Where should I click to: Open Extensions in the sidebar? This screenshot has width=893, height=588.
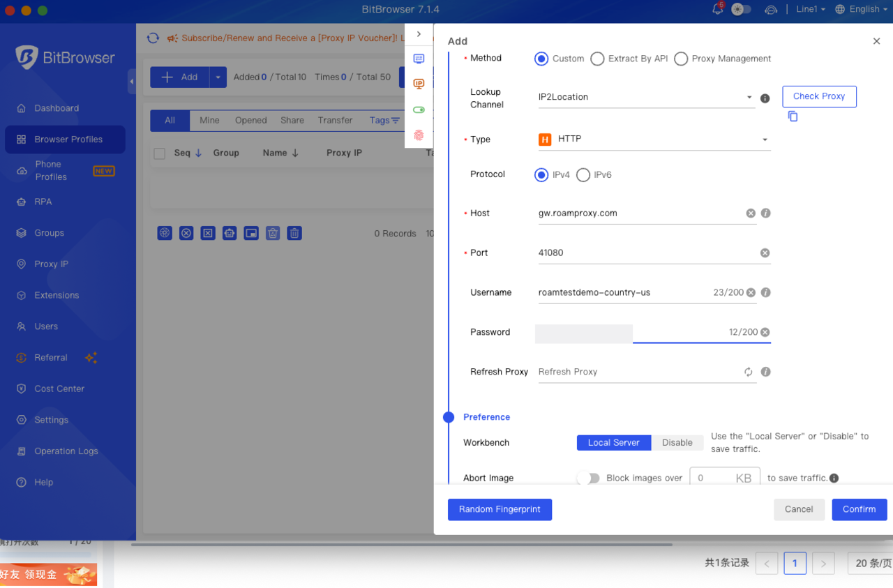(66, 295)
